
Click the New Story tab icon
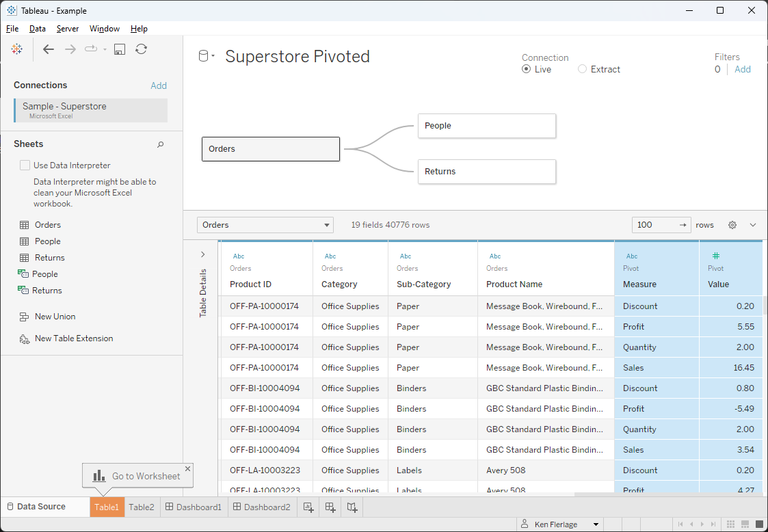pos(352,507)
